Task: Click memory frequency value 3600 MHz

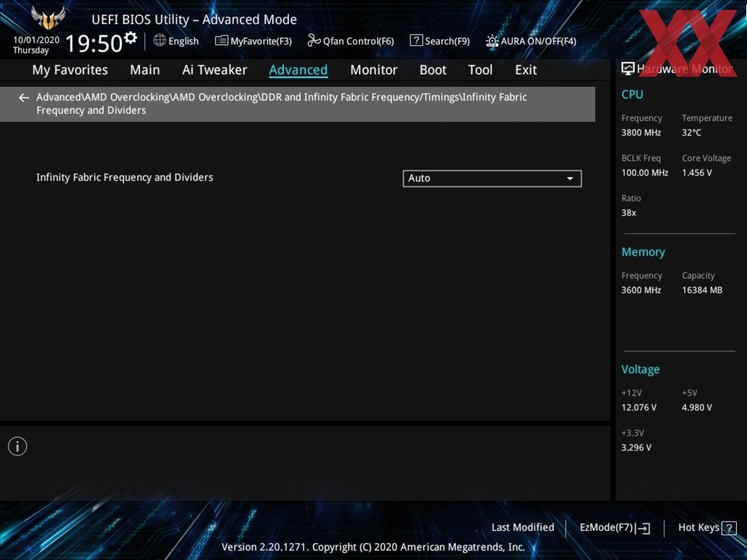Action: pos(641,290)
